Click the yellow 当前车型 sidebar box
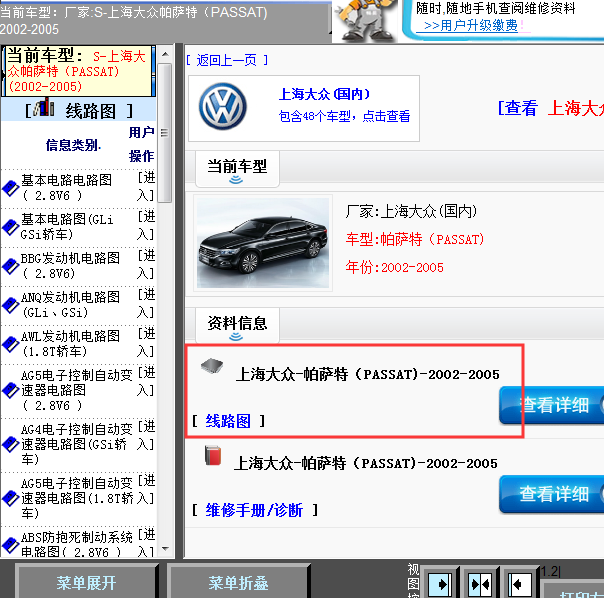The image size is (604, 598). [79, 71]
